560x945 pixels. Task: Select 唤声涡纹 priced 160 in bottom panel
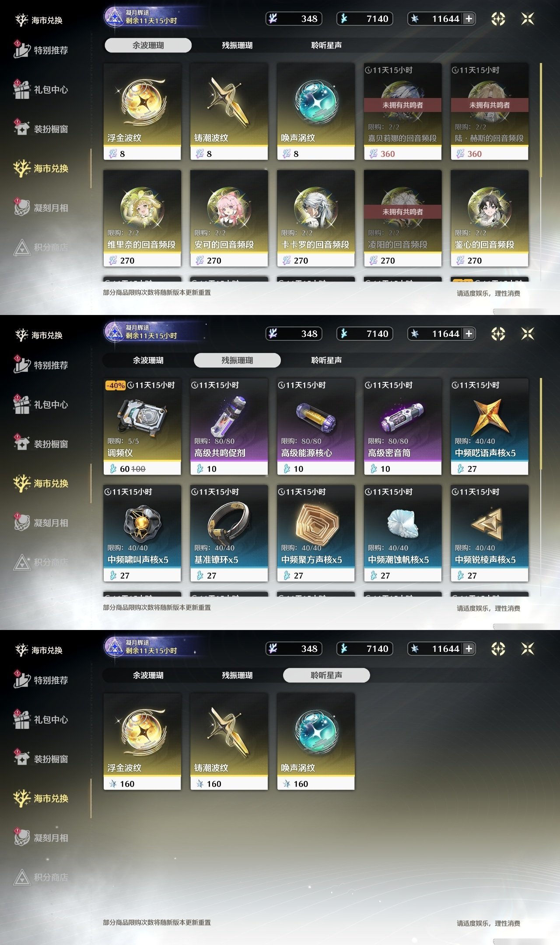(316, 742)
